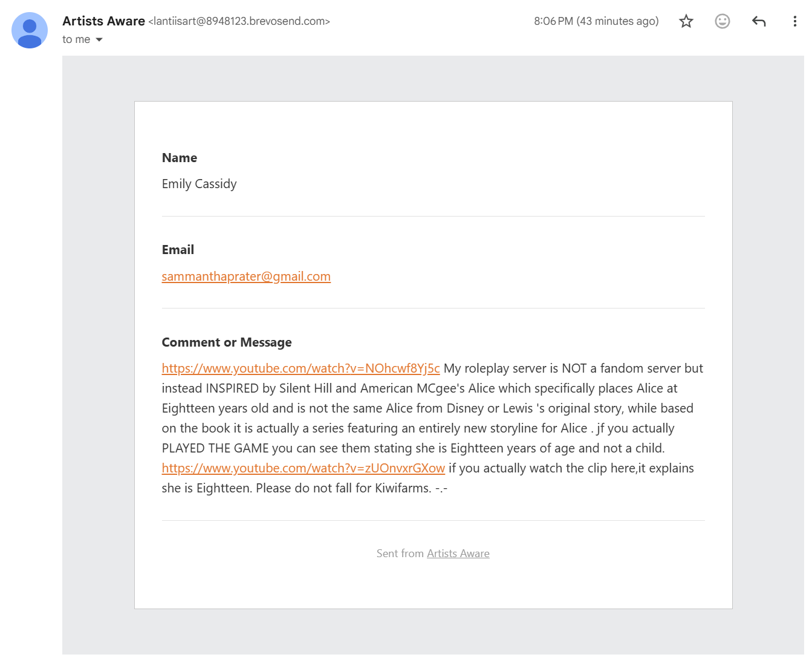Reply using the arrow icon
The image size is (812, 663).
(759, 21)
